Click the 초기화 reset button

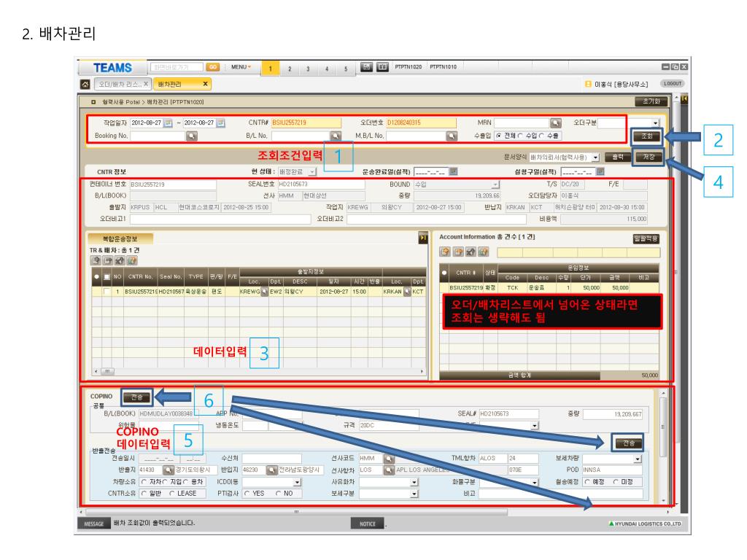pos(651,101)
